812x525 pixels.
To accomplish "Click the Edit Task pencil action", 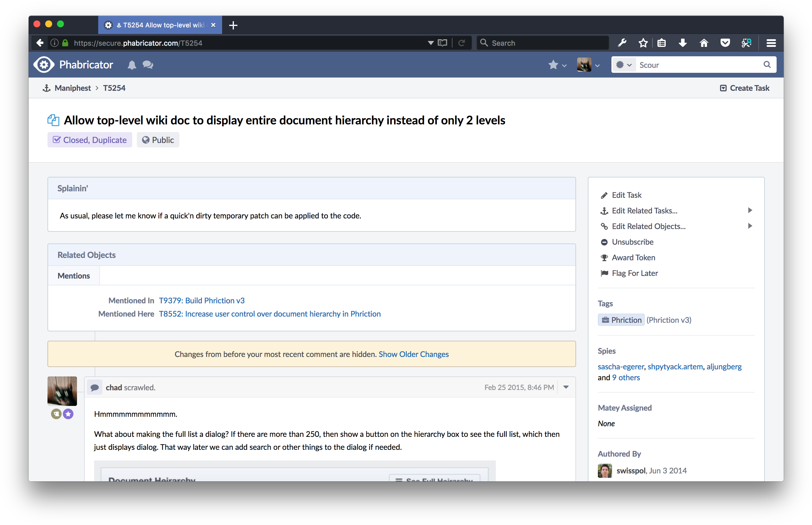I will [x=626, y=195].
